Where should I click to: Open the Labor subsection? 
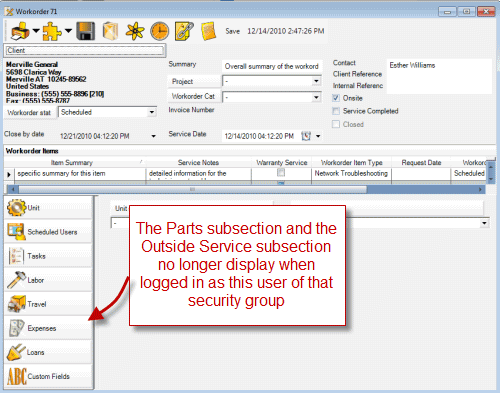coord(48,280)
